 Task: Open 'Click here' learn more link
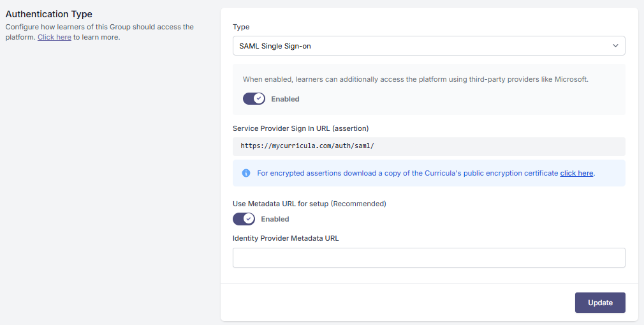coord(55,37)
